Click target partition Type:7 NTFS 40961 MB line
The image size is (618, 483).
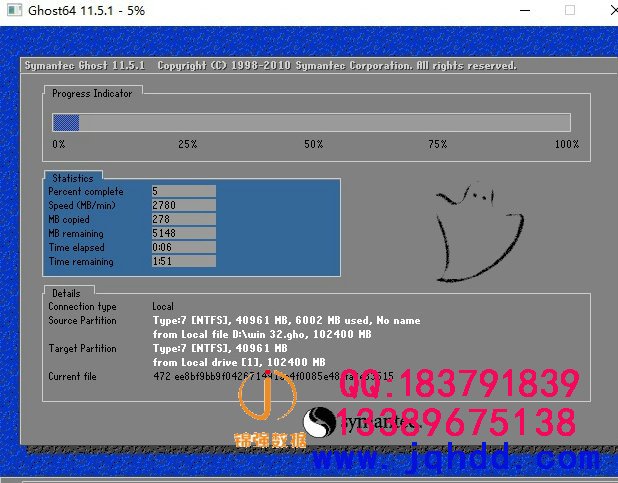(x=220, y=348)
